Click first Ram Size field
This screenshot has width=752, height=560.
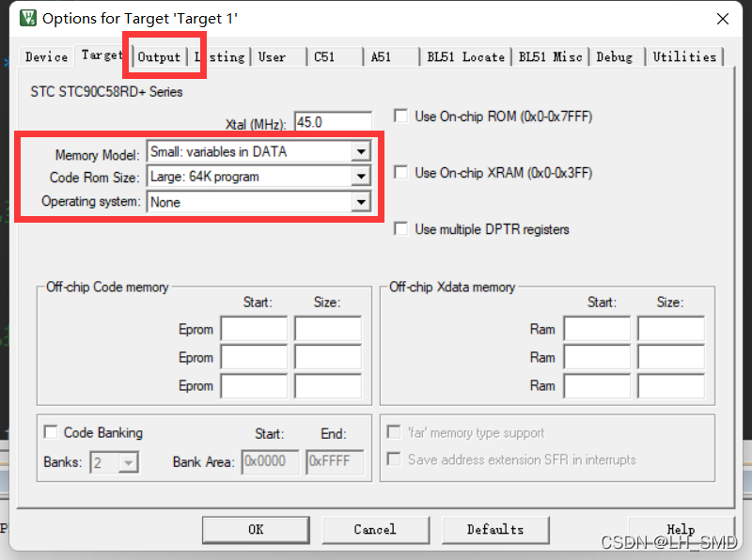click(x=671, y=329)
